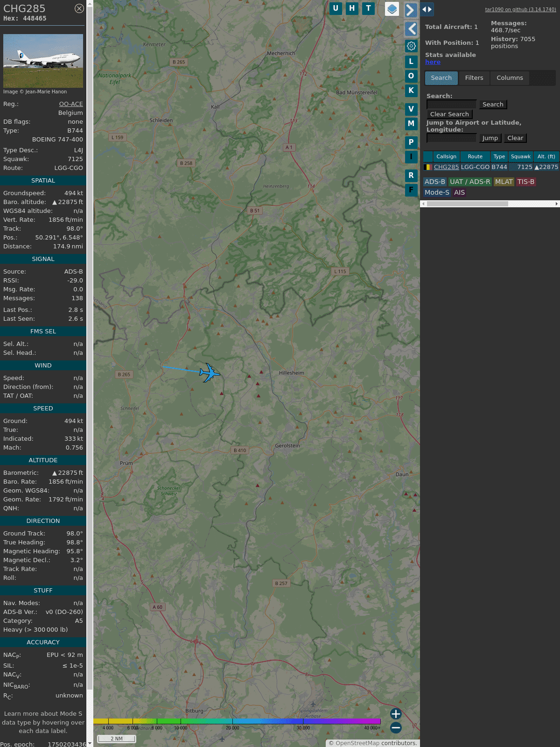Viewport: 560px width, 747px height.
Task: Open the stats available here link
Action: click(433, 62)
